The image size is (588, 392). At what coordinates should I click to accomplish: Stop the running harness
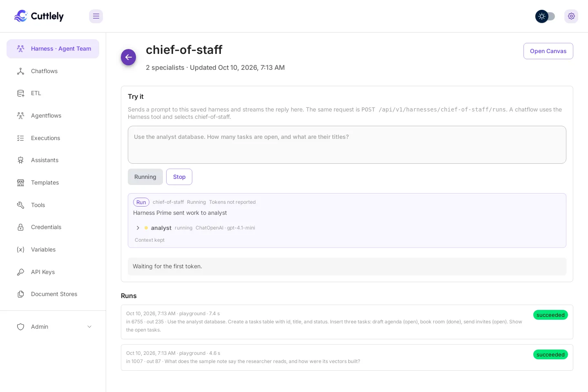point(179,177)
